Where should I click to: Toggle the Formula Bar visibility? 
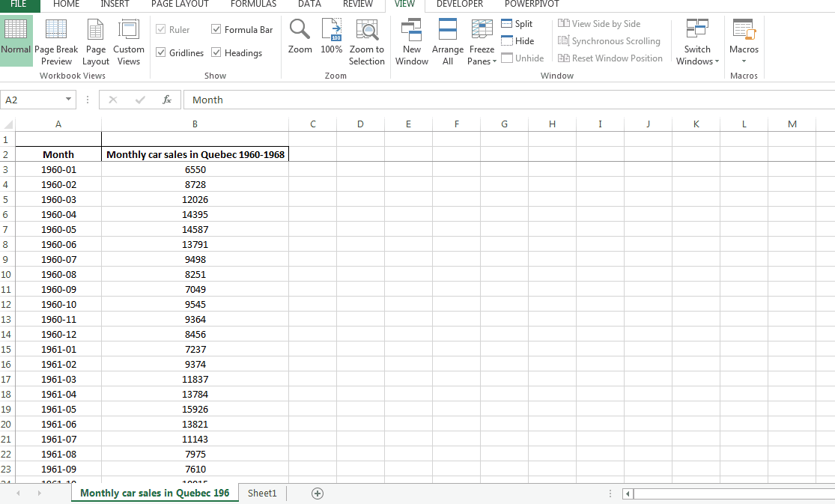[x=216, y=29]
